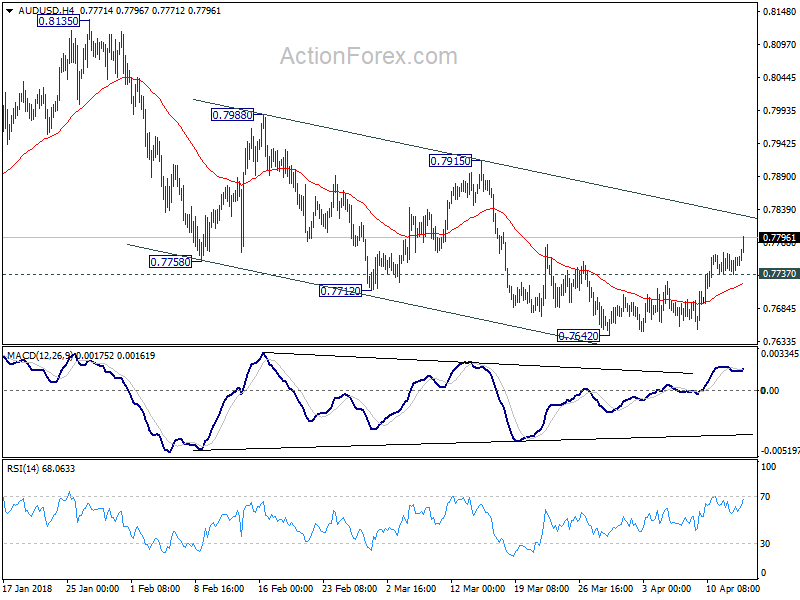Click the 0.76420 price label

pos(578,336)
